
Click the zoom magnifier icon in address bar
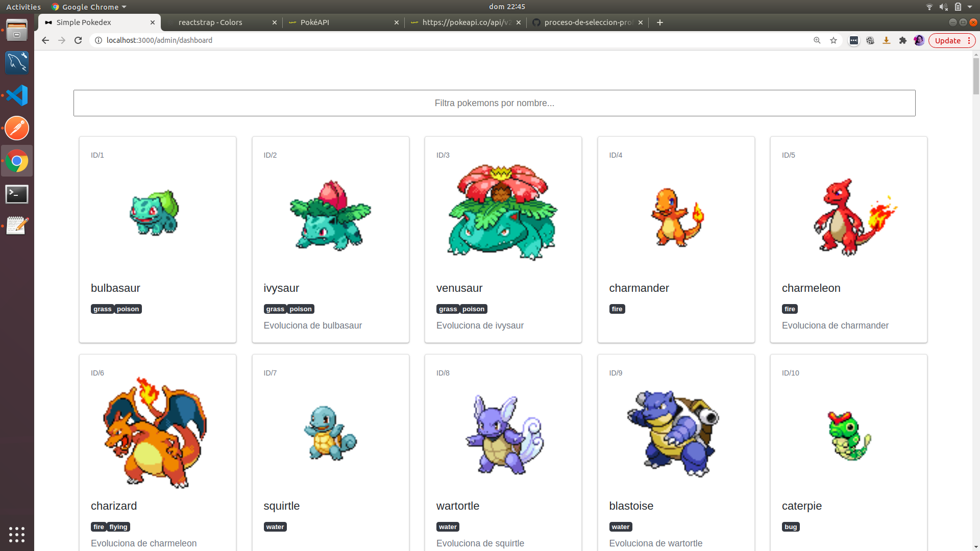coord(817,40)
